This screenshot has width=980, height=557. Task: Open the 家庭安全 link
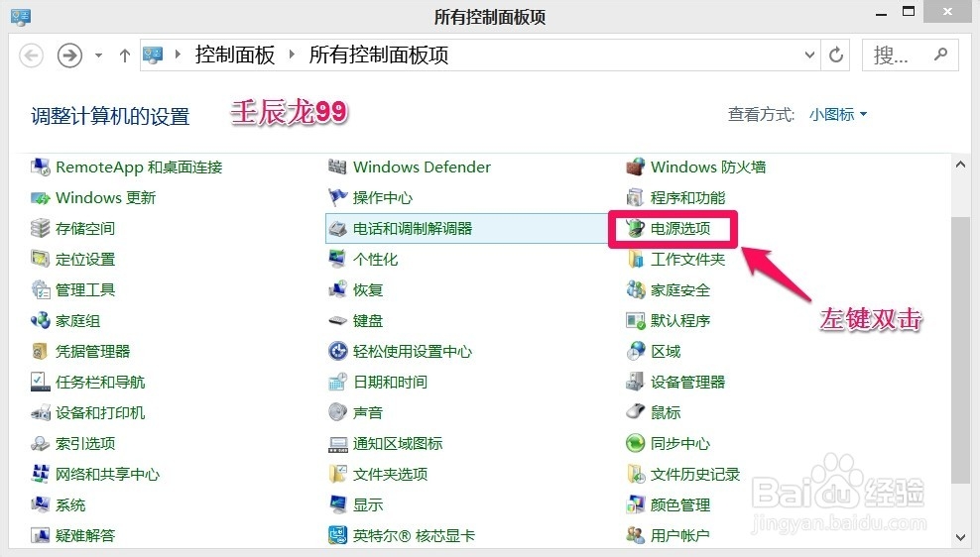click(680, 290)
